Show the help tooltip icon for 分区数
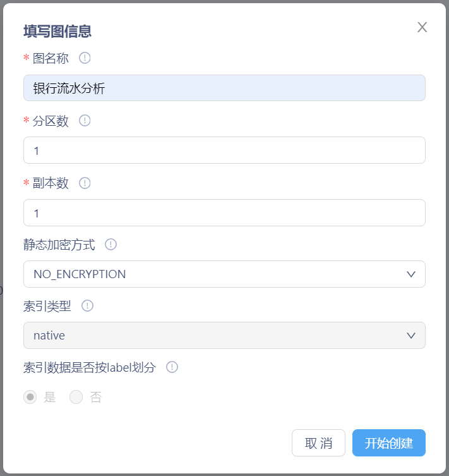Viewport: 449px width, 476px height. 85,121
